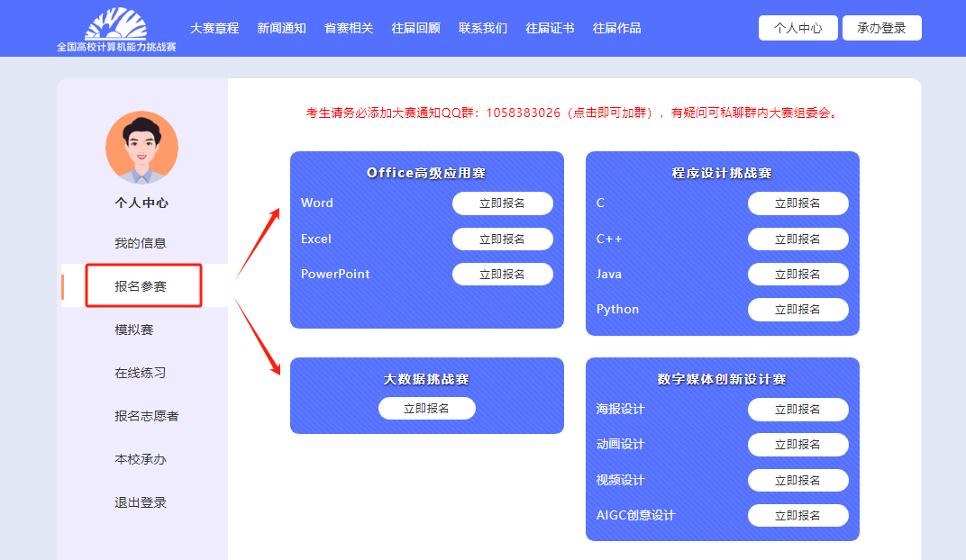Open 模拟赛 from the sidebar
The width and height of the screenshot is (966, 560).
tap(134, 330)
